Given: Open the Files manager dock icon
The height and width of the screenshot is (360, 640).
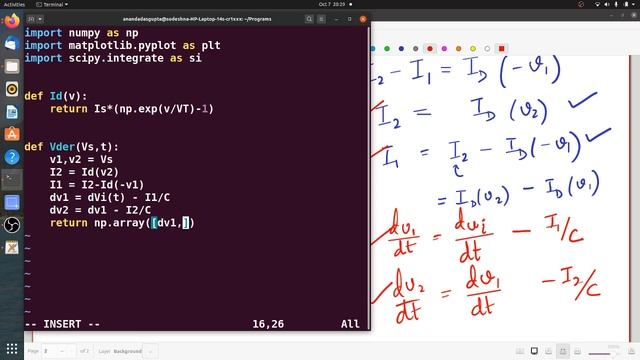Looking at the screenshot, I should point(12,66).
